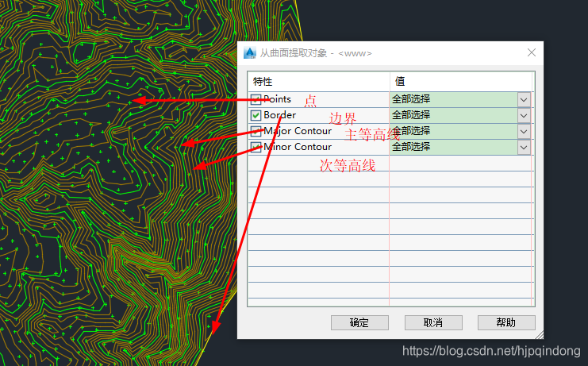
Task: Close the 从曲面提取对象 dialog
Action: tap(532, 52)
